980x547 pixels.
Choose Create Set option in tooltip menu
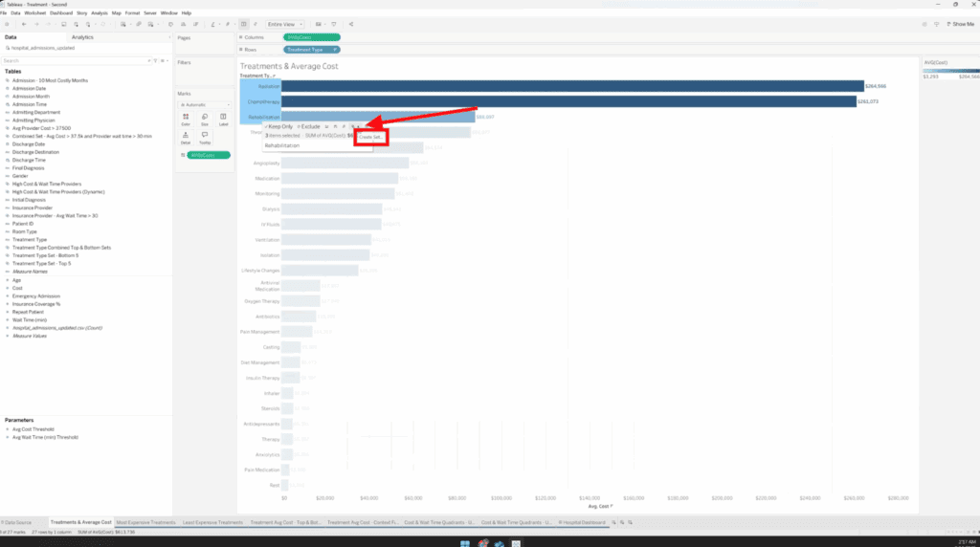click(x=370, y=137)
